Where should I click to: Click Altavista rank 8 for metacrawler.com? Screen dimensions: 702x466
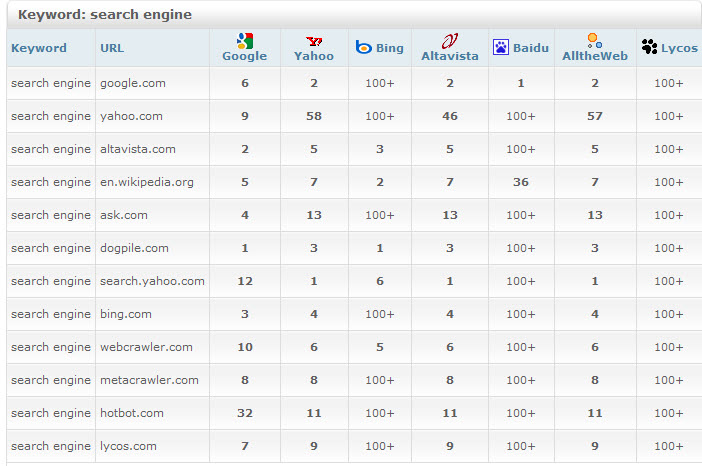[x=449, y=380]
